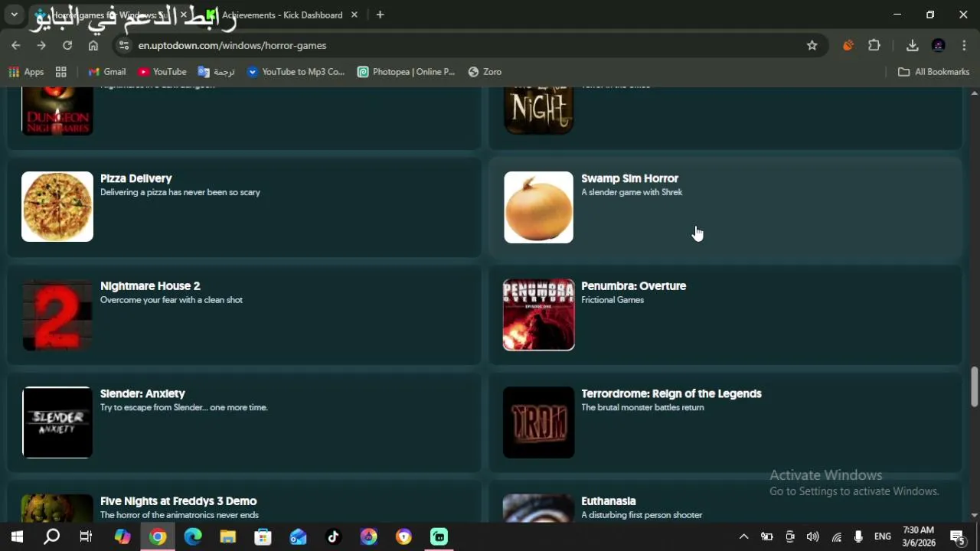Open the browser home page
The image size is (980, 551).
pos(93,45)
